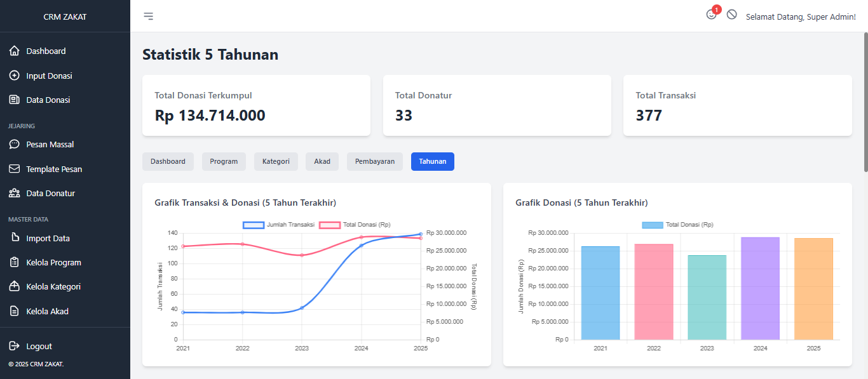
Task: Click the Logout arrow icon
Action: click(x=15, y=346)
